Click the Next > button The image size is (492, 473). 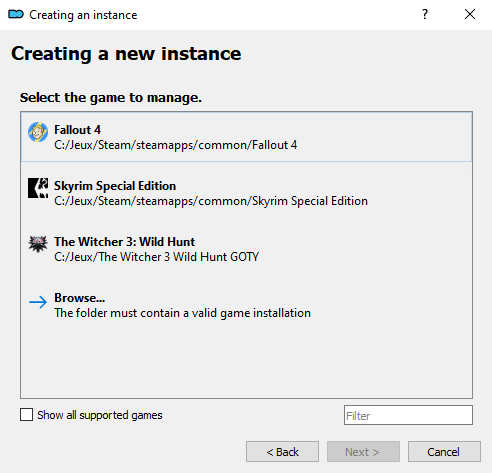[x=363, y=452]
